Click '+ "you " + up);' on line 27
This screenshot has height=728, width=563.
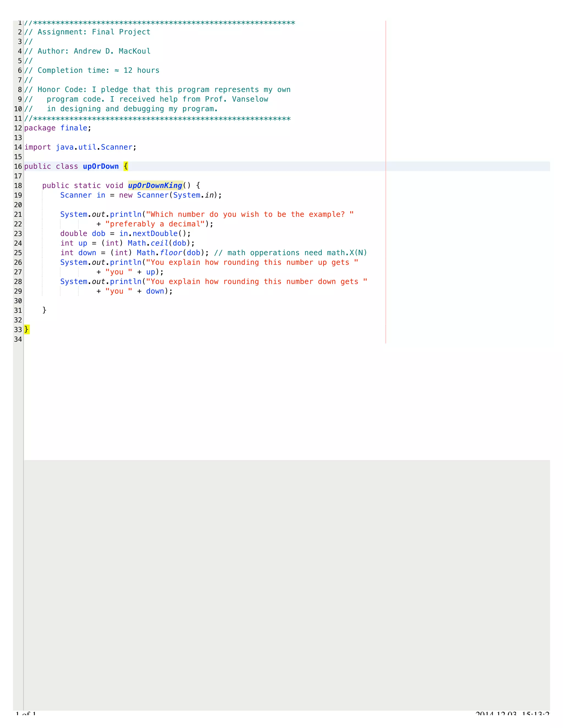pos(130,272)
